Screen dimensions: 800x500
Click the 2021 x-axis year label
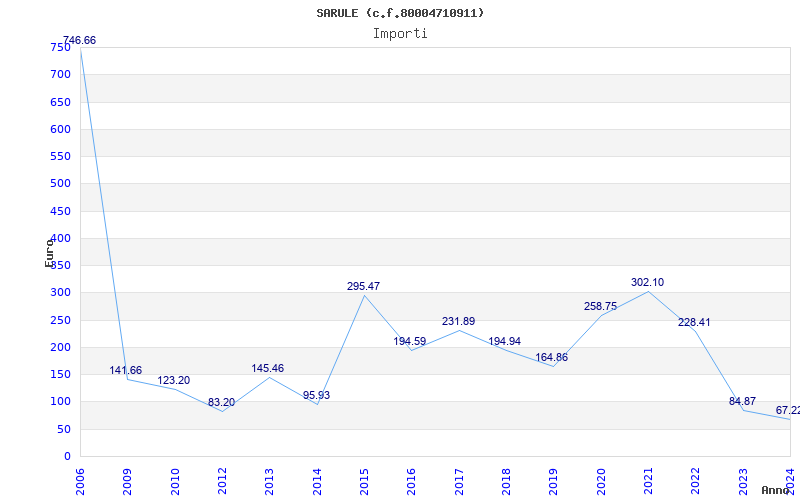648,482
